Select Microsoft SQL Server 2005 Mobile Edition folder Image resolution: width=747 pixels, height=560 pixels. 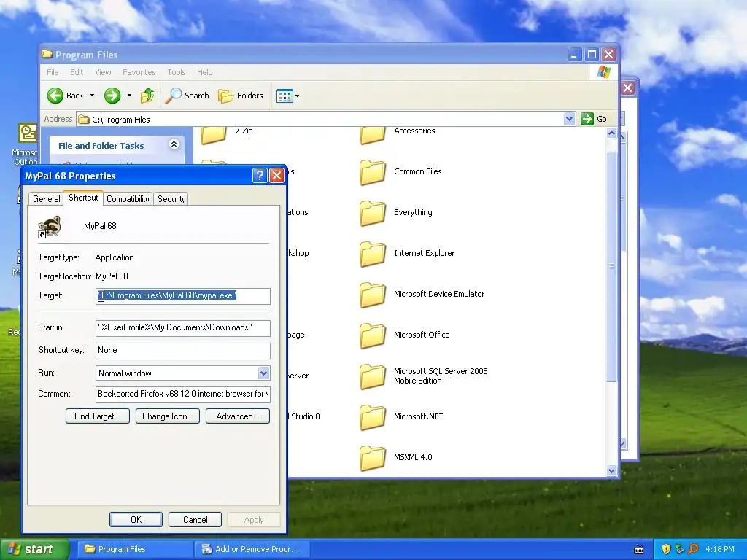click(373, 376)
